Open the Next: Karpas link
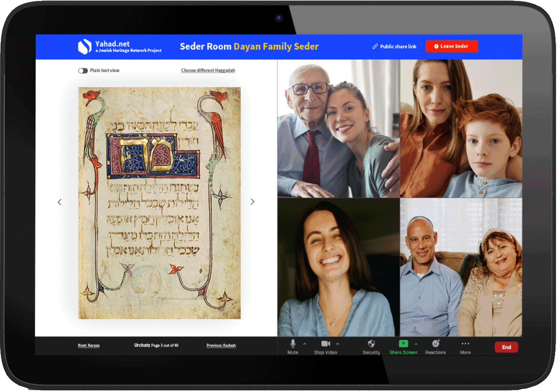 [x=89, y=346]
